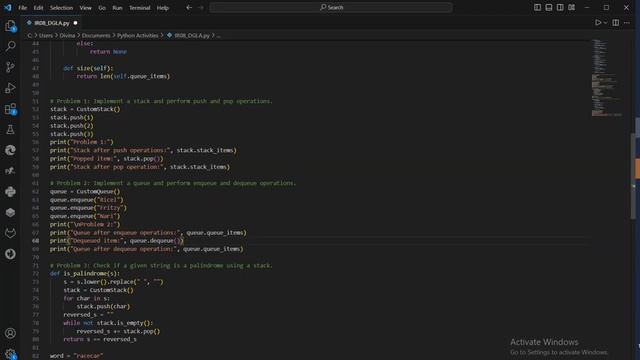640x360 pixels.
Task: Toggle the bottom panel layout button
Action: pyautogui.click(x=549, y=7)
